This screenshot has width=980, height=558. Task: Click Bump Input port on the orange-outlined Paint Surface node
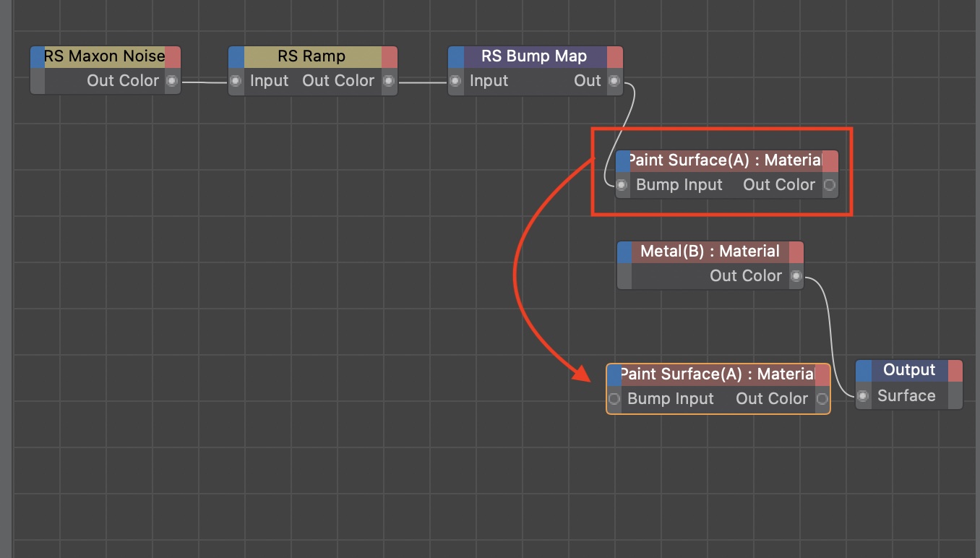pos(614,399)
